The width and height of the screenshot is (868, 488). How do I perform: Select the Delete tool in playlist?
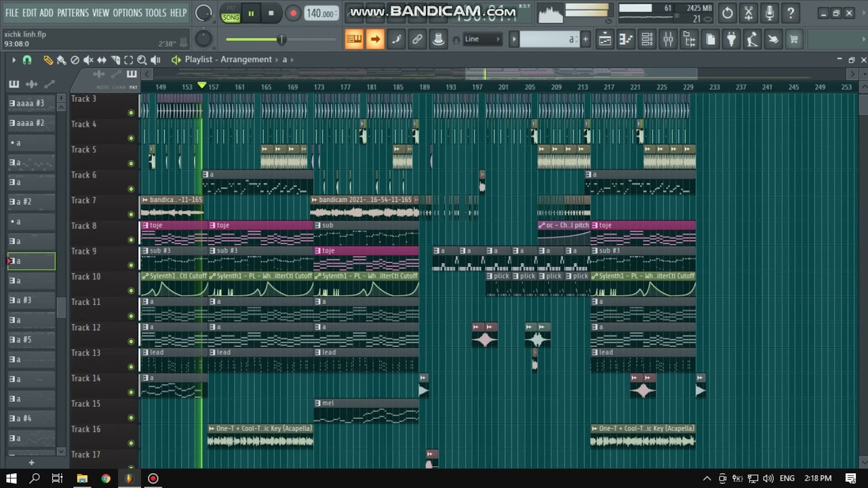[x=75, y=60]
